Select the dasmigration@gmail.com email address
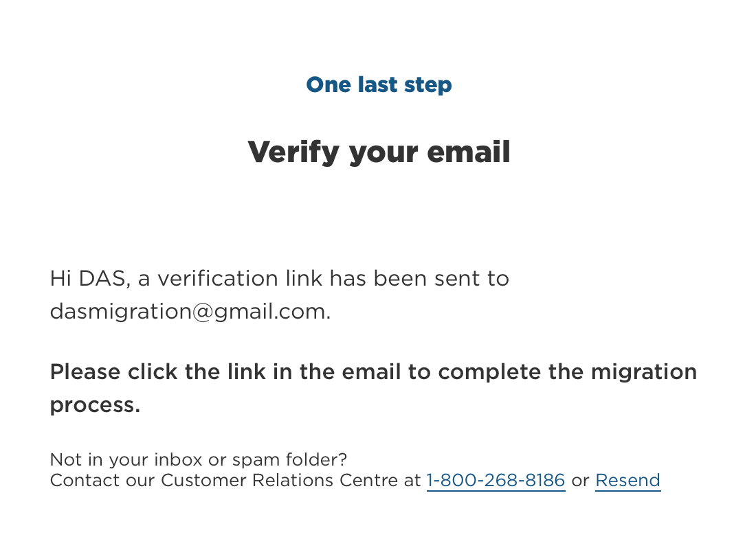 [x=190, y=312]
